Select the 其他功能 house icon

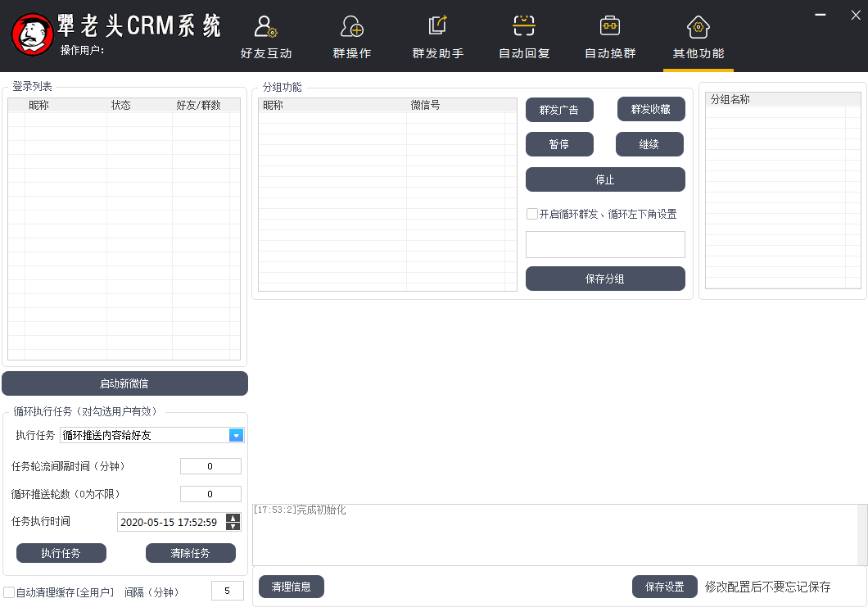[x=698, y=27]
